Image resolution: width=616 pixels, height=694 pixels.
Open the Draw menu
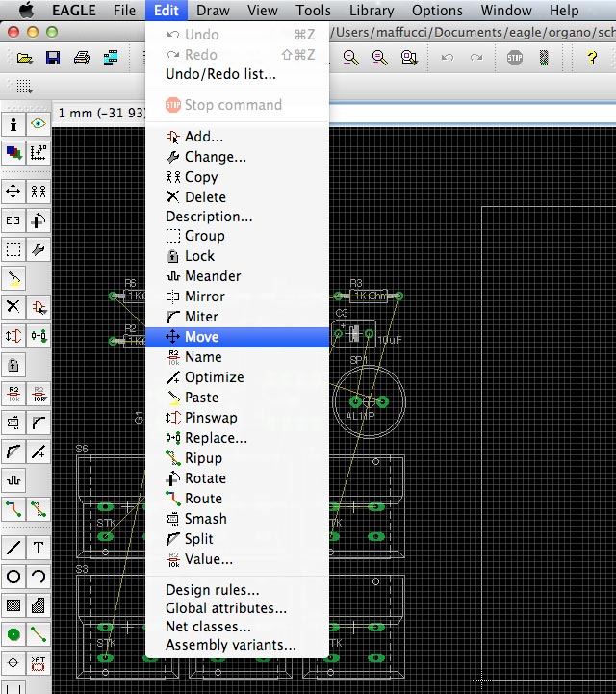click(213, 11)
